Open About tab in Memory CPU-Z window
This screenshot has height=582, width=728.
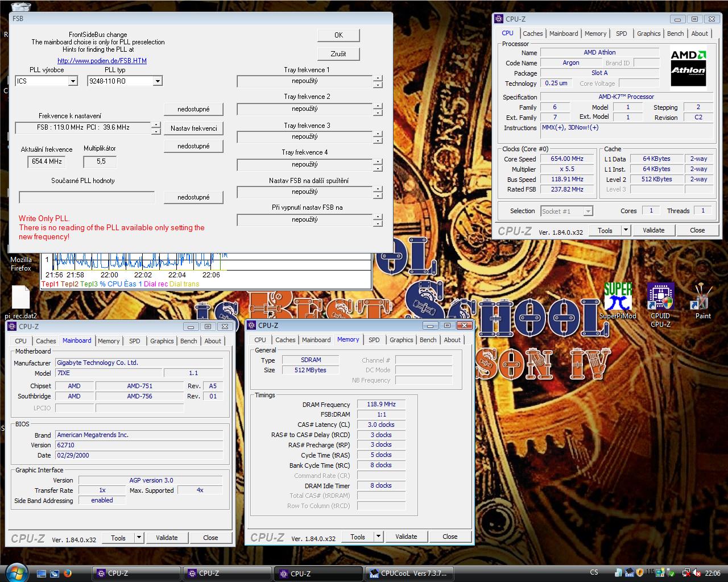[452, 340]
